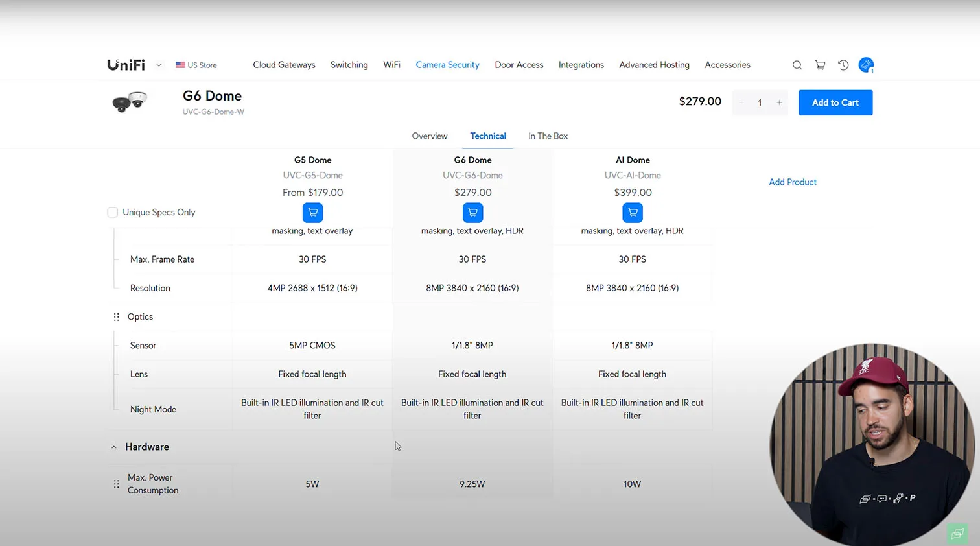Click the 5MP CMOS sensor cell

coord(312,346)
